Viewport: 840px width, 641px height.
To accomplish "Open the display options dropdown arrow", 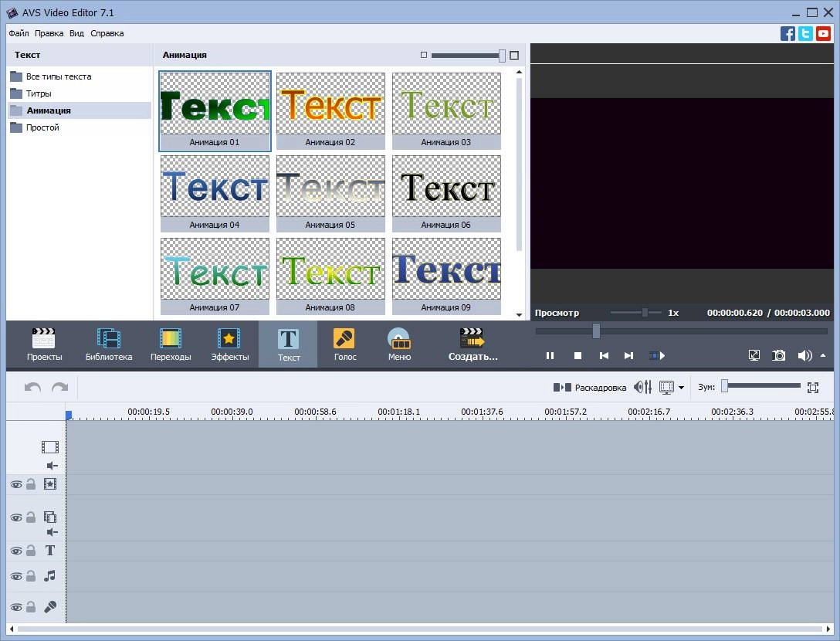I will tap(682, 388).
